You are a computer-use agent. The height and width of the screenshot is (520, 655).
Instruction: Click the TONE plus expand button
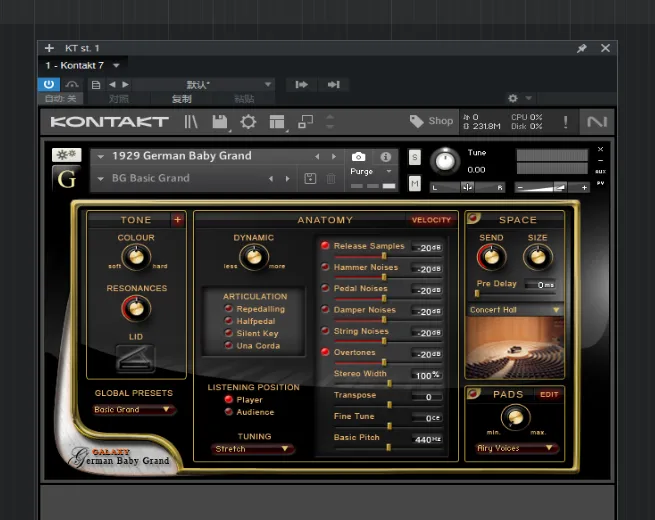coord(178,220)
